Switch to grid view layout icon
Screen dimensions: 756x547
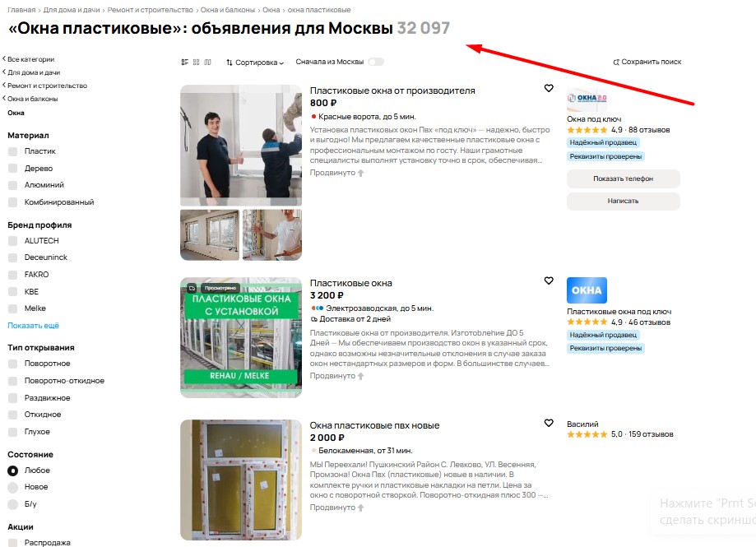197,63
